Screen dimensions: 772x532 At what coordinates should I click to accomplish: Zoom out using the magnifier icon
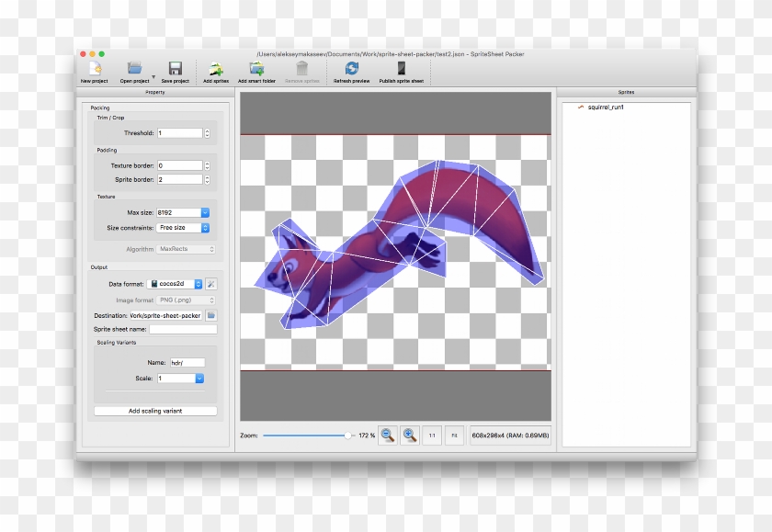point(387,435)
